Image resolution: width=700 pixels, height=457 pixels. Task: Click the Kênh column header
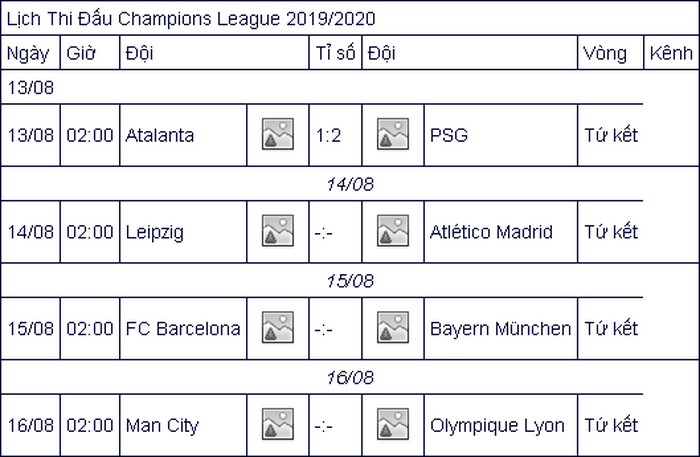pos(671,53)
